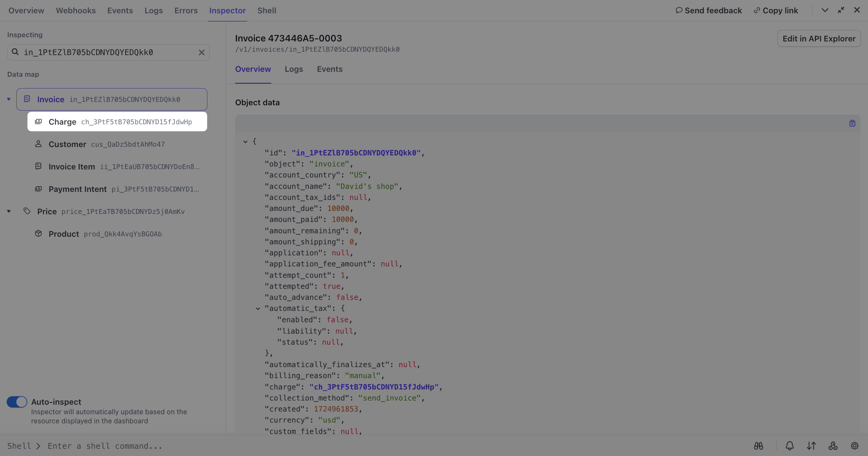Open settings gear in bottom bar
This screenshot has width=868, height=456.
point(854,446)
